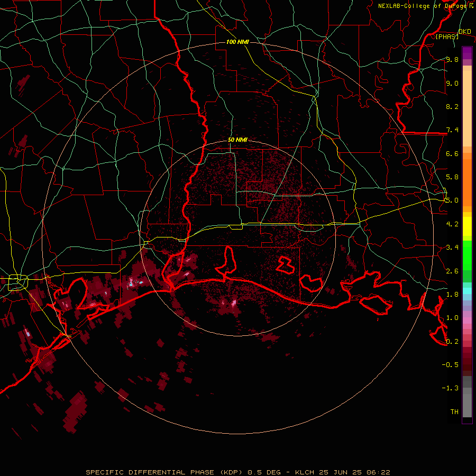Select the 4.2 scale value
Viewport: 476px width, 476px height.
(x=452, y=224)
